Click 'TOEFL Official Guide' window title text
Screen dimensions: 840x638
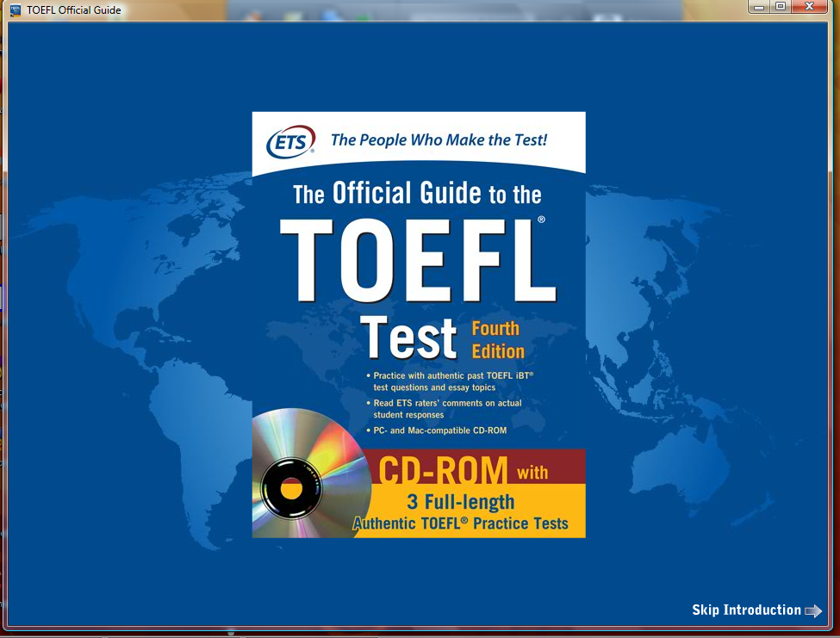pos(74,10)
